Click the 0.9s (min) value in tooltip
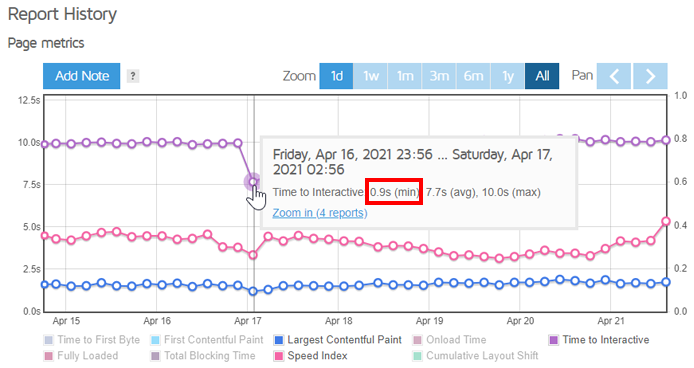Viewport: 694px width, 368px height. 394,192
